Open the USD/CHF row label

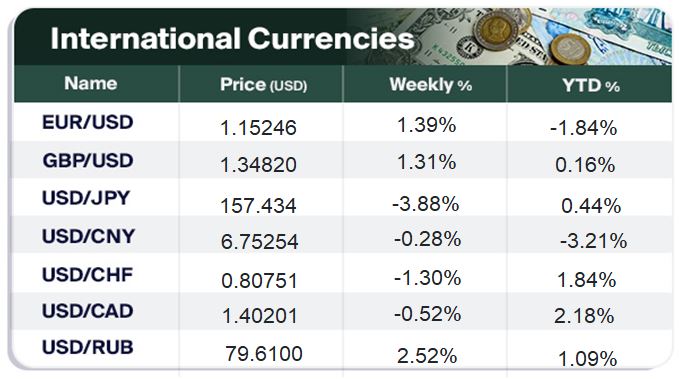click(x=87, y=275)
